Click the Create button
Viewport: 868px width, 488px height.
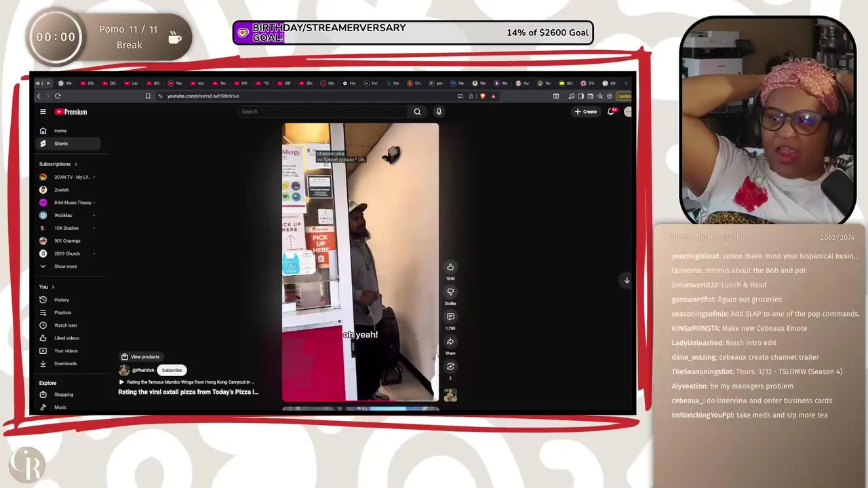click(x=586, y=112)
